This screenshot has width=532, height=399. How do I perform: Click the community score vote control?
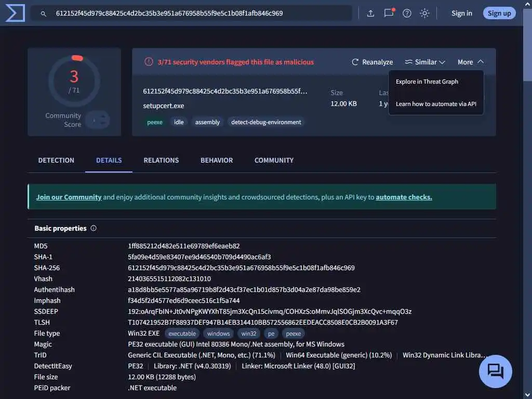[98, 120]
